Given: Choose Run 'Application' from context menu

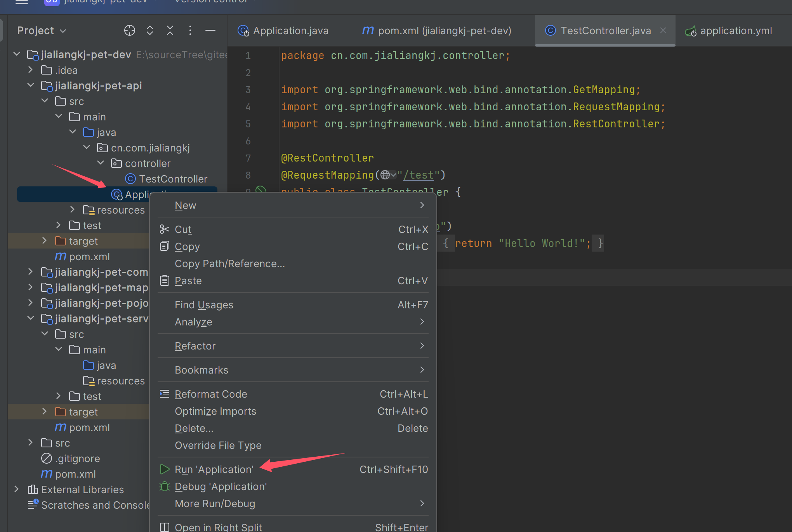Looking at the screenshot, I should coord(294,469).
